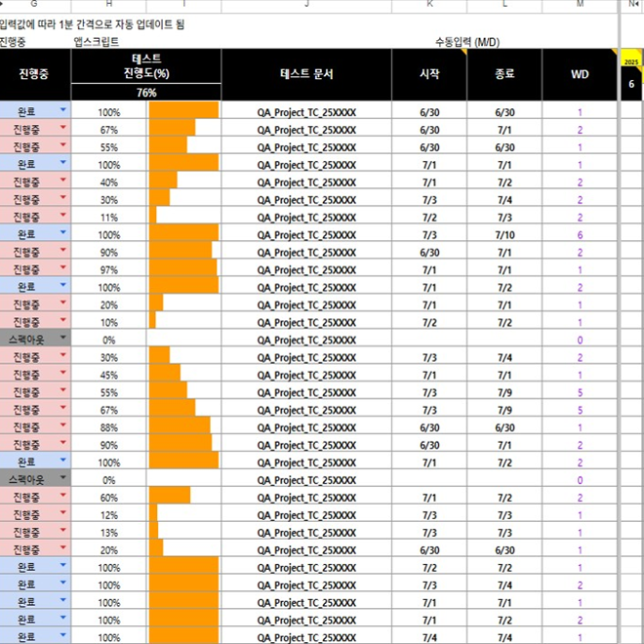The width and height of the screenshot is (644, 644).
Task: Select the 12% progress value cell
Action: pyautogui.click(x=109, y=515)
